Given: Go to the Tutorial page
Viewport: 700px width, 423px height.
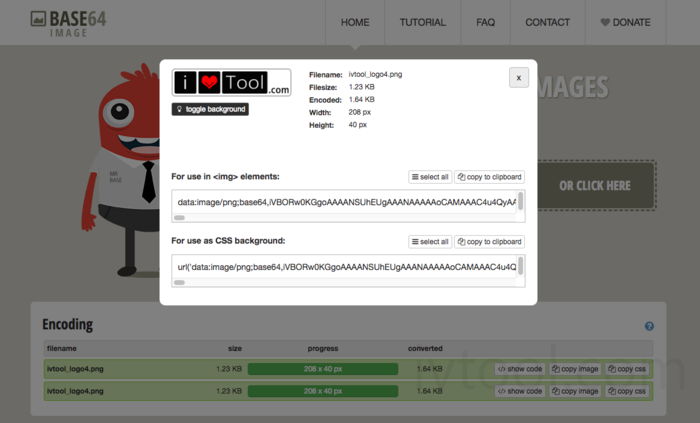Looking at the screenshot, I should point(423,22).
